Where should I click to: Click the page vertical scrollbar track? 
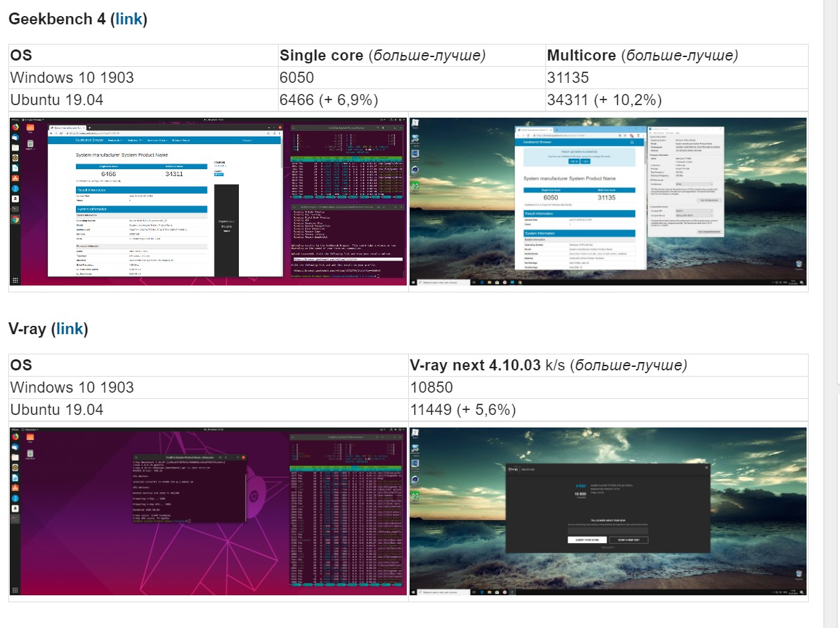click(x=832, y=313)
